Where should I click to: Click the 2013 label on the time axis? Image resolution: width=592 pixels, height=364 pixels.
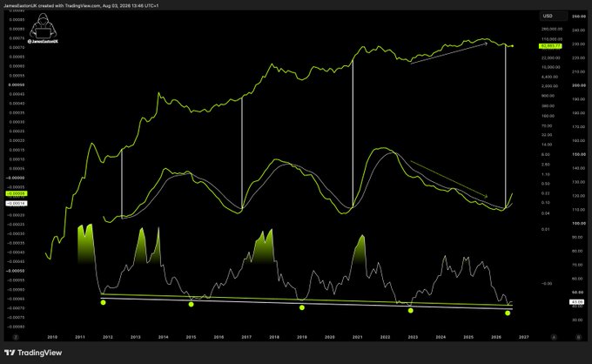click(136, 337)
